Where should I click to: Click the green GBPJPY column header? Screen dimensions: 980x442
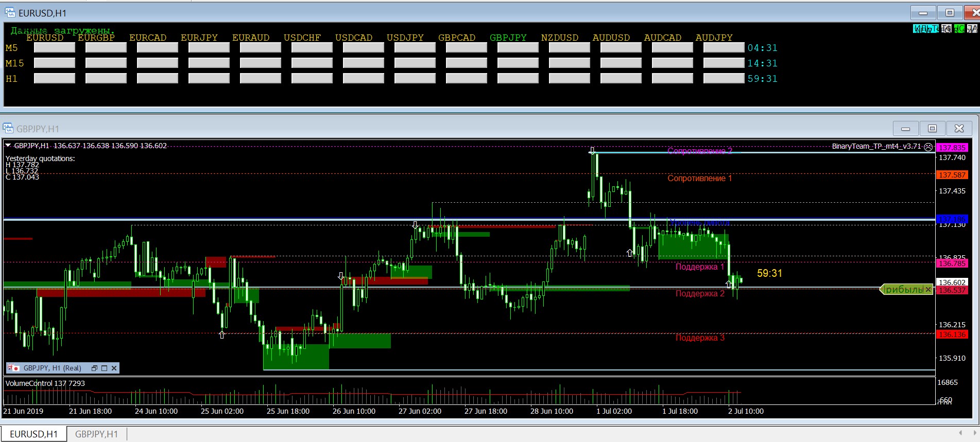(508, 38)
